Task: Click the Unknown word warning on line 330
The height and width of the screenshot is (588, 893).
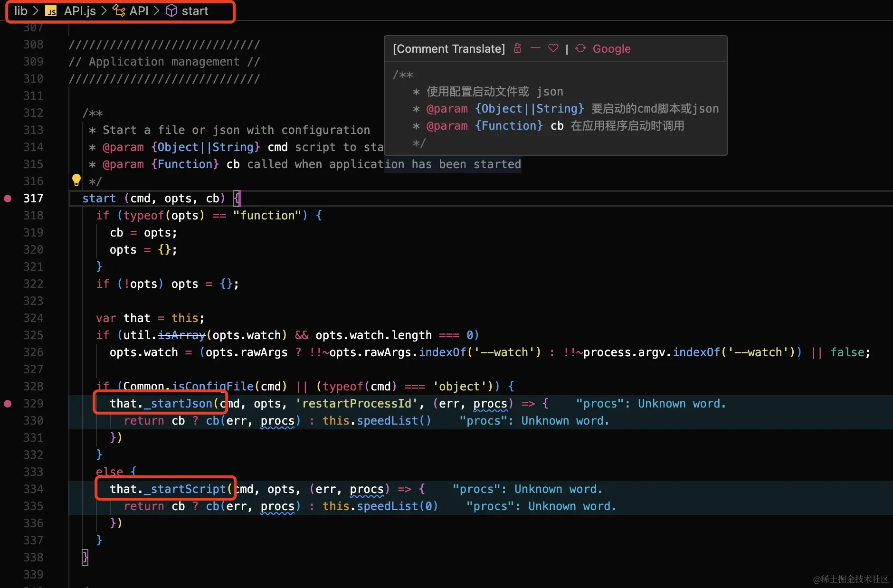Action: [x=534, y=421]
